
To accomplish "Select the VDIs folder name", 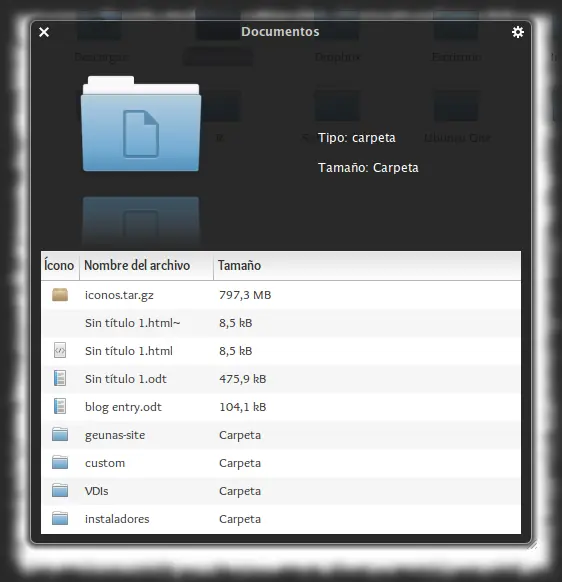I will (97, 491).
